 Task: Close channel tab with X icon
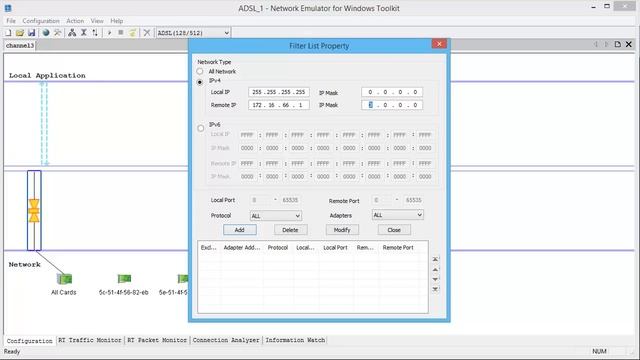click(629, 44)
